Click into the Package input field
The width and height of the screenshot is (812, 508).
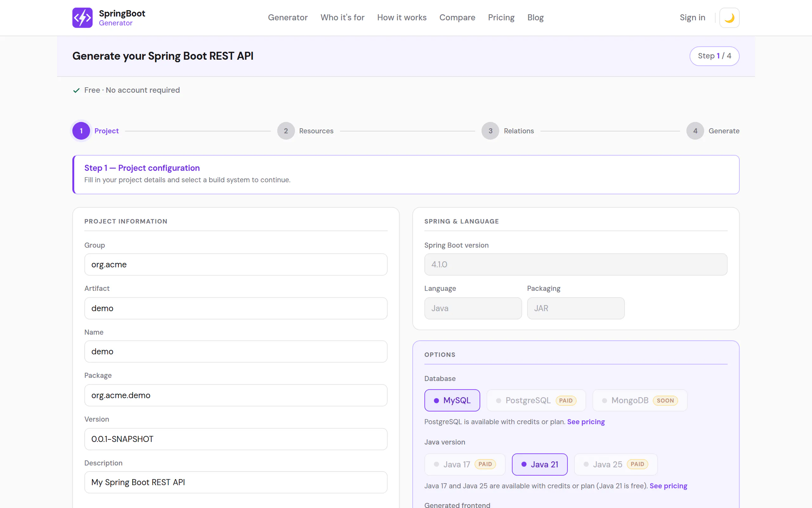click(236, 395)
